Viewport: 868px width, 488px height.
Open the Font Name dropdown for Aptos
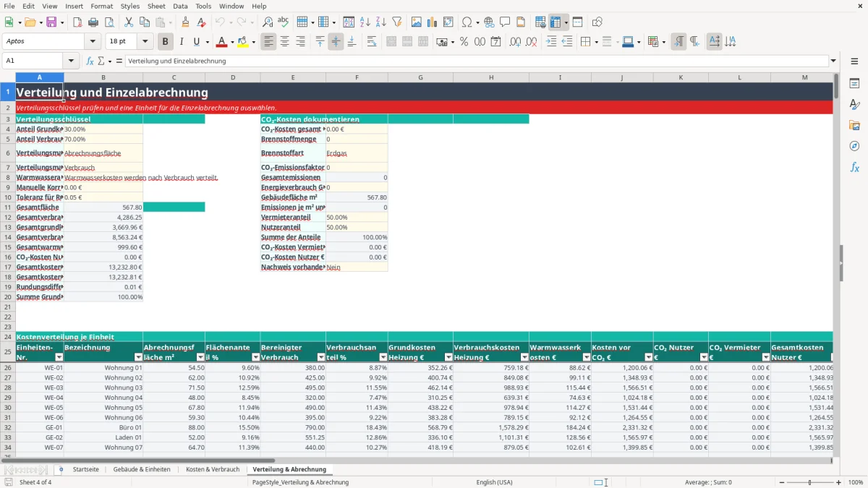coord(93,42)
